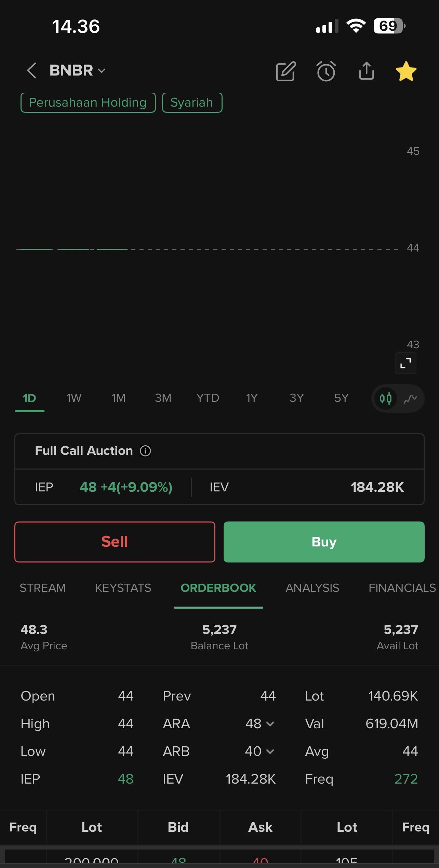This screenshot has width=439, height=868.
Task: Select the 1M chart timeframe
Action: click(x=119, y=398)
